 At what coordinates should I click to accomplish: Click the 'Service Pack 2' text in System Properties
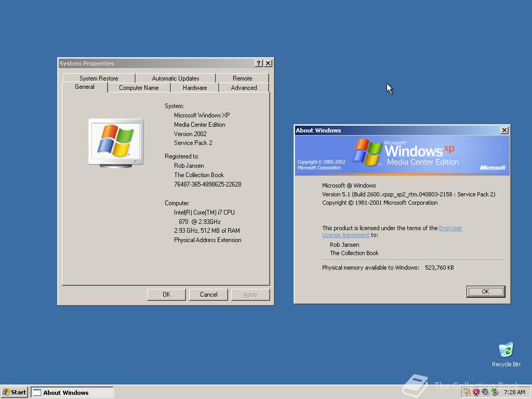point(193,143)
